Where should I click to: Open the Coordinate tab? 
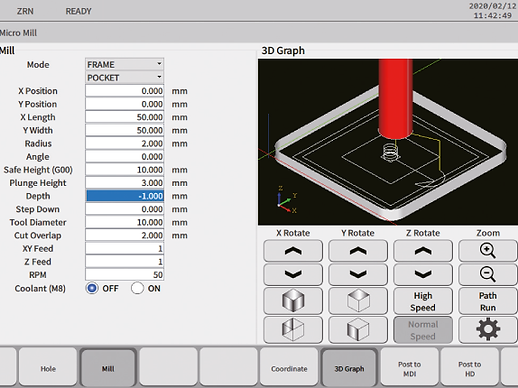pos(289,368)
